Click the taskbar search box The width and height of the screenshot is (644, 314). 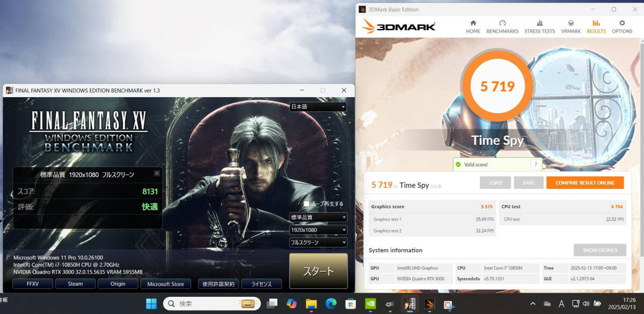(211, 304)
